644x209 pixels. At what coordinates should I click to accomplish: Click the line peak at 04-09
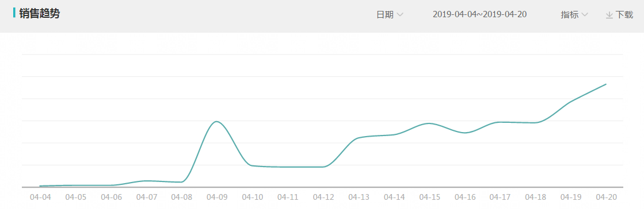tap(216, 122)
